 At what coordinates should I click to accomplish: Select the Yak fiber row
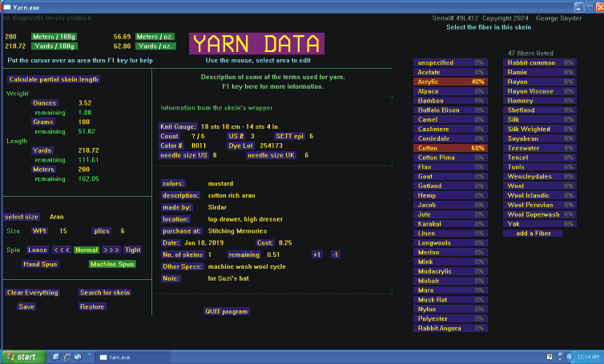tap(540, 223)
